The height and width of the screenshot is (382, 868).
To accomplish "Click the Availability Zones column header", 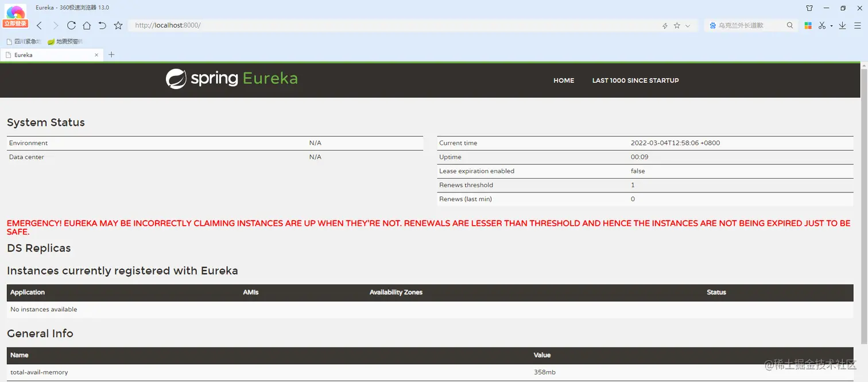I will [x=396, y=292].
